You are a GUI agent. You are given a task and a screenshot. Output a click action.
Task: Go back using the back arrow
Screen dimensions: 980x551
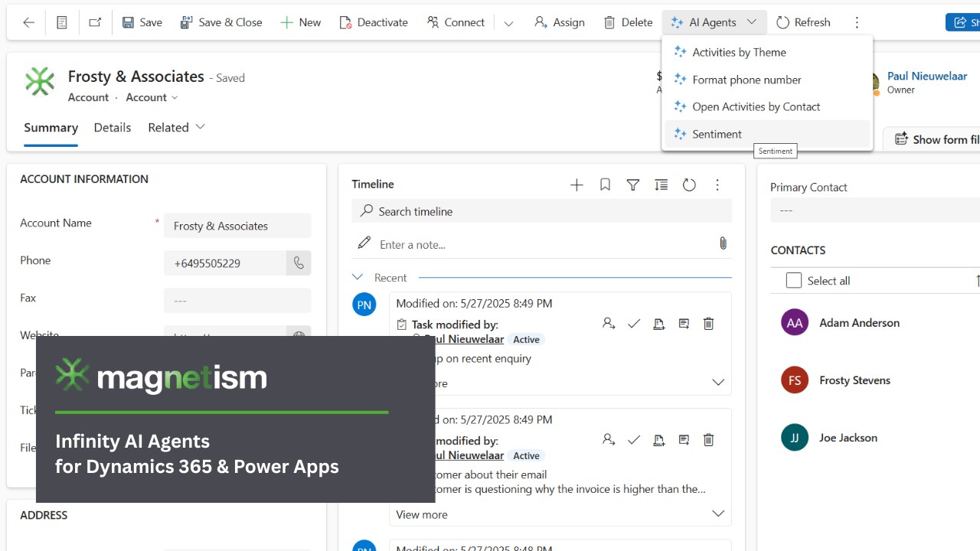[x=28, y=22]
